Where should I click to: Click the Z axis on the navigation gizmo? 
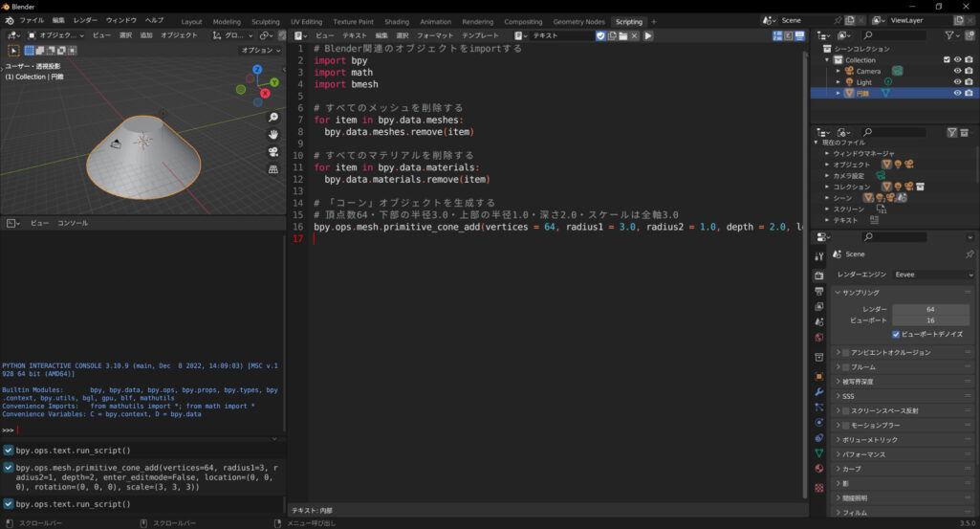tap(257, 70)
